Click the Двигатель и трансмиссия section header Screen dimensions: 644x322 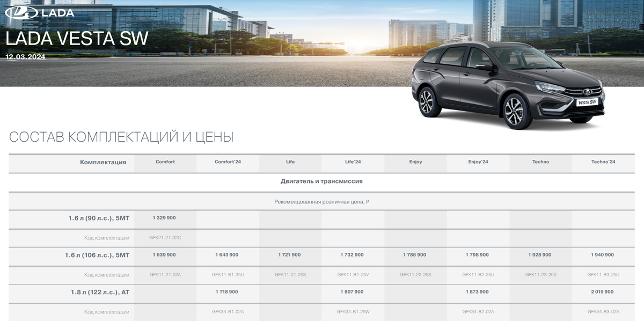click(x=321, y=181)
